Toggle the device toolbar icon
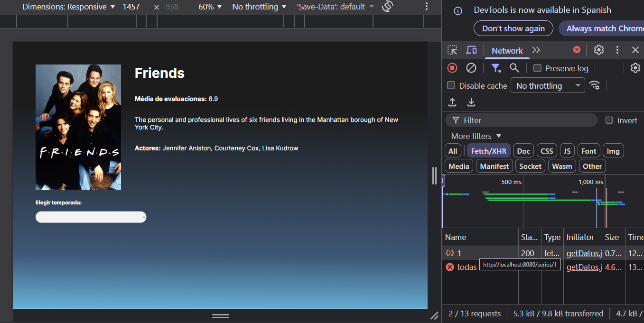Viewport: 644px width, 323px height. pyautogui.click(x=471, y=50)
